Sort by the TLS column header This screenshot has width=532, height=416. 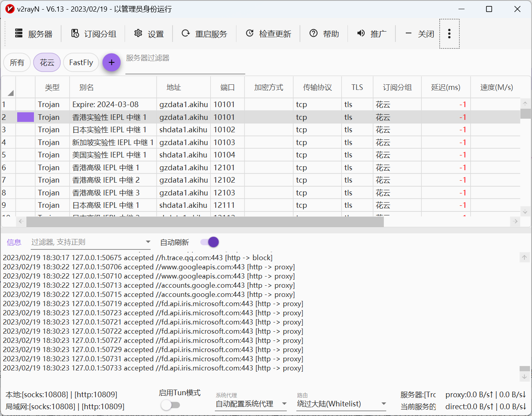357,87
